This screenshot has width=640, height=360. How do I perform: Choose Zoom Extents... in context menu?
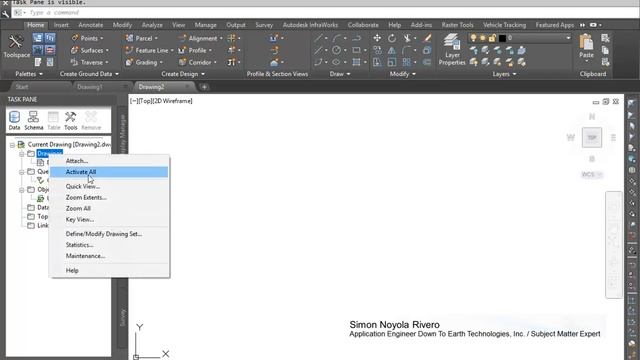click(x=109, y=197)
